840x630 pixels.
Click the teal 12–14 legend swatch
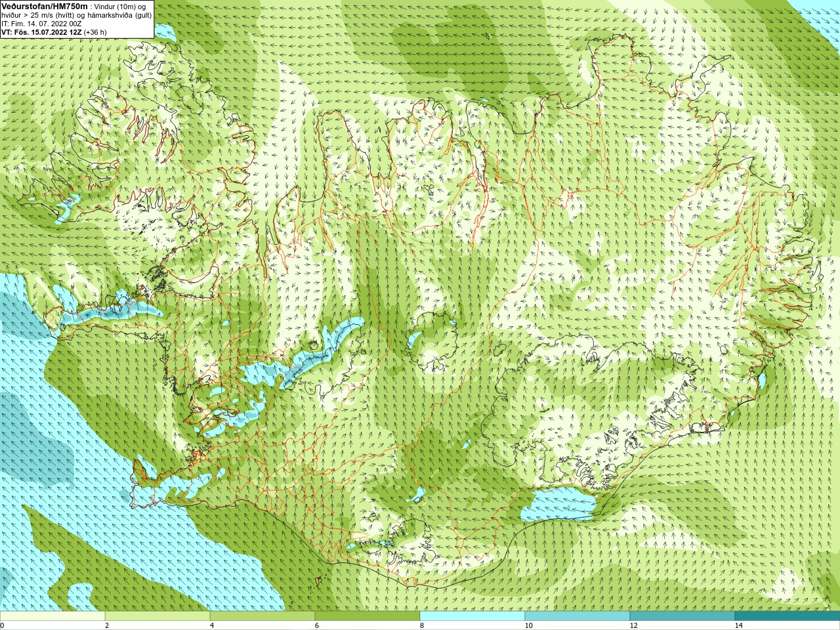(682, 616)
